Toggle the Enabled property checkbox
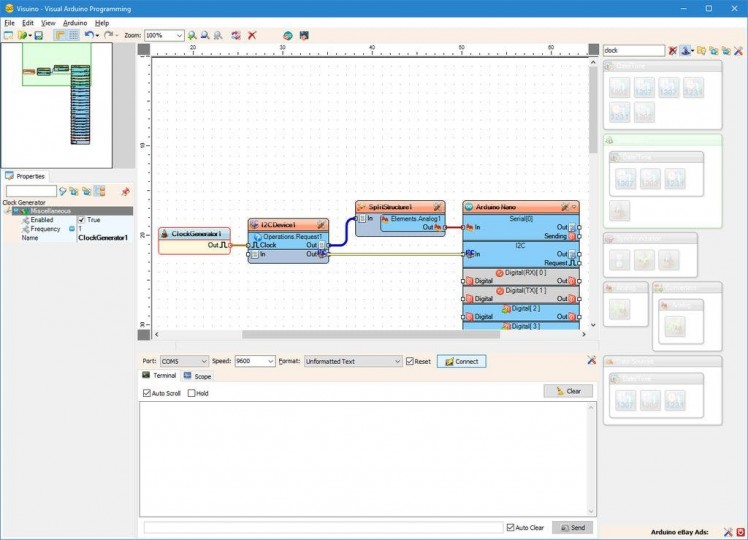Image resolution: width=748 pixels, height=540 pixels. click(82, 220)
